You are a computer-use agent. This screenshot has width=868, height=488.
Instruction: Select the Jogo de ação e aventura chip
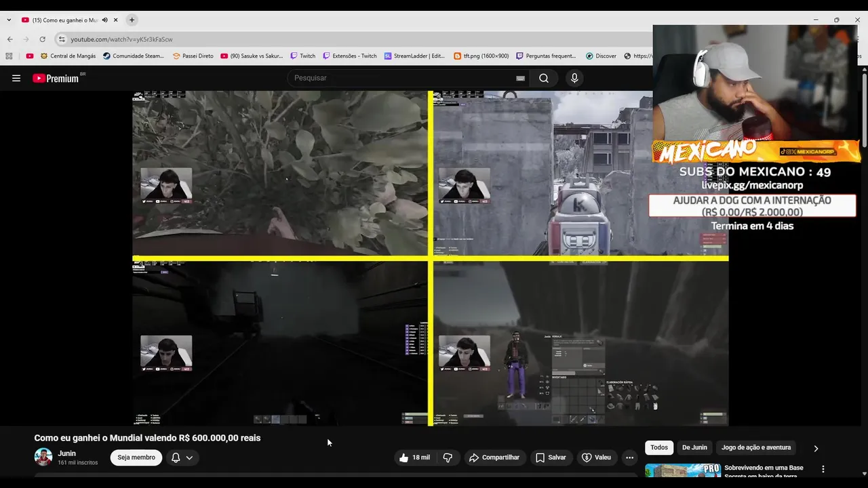pos(756,447)
